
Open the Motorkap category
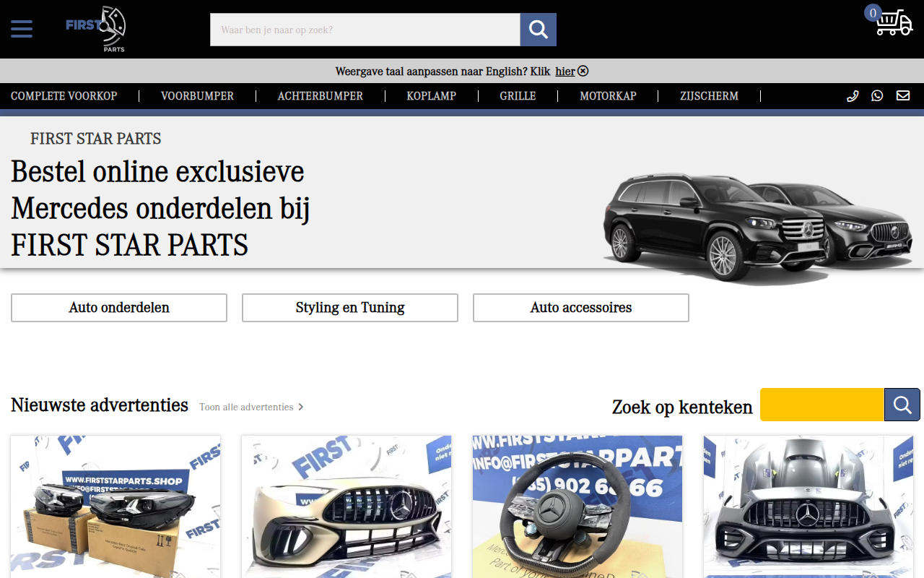pyautogui.click(x=608, y=96)
